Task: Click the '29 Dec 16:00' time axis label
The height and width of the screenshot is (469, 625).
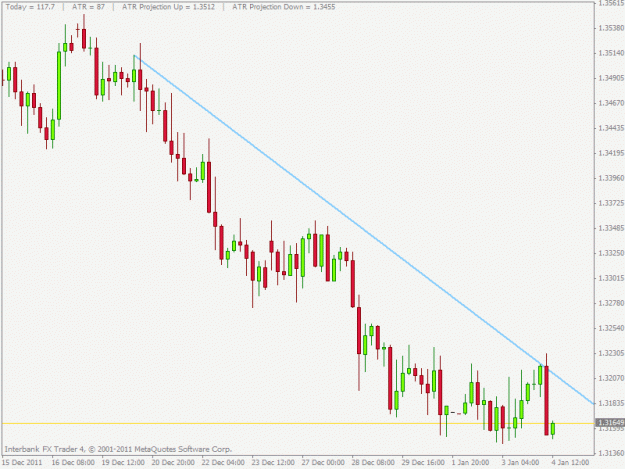Action: [423, 463]
